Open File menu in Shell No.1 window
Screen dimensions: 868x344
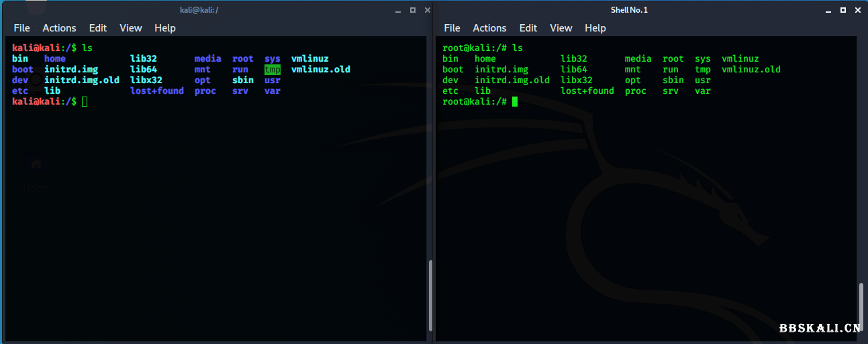click(x=452, y=27)
